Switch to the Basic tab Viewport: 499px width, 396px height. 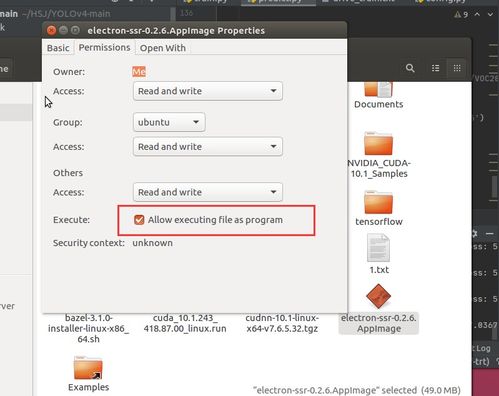(58, 48)
